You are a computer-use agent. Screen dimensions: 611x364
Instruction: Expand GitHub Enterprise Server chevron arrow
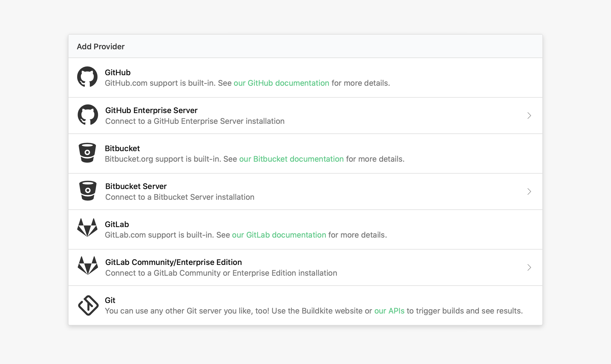[x=529, y=115]
